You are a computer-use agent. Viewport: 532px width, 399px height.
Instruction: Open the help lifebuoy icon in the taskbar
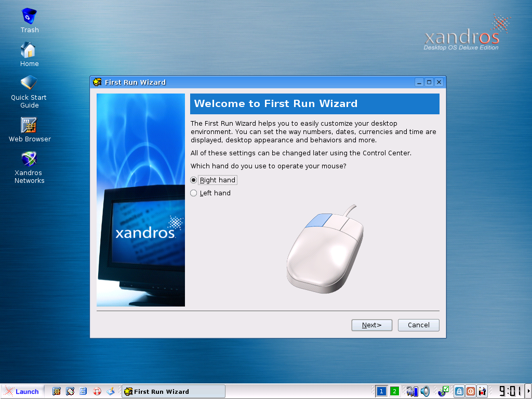point(97,391)
